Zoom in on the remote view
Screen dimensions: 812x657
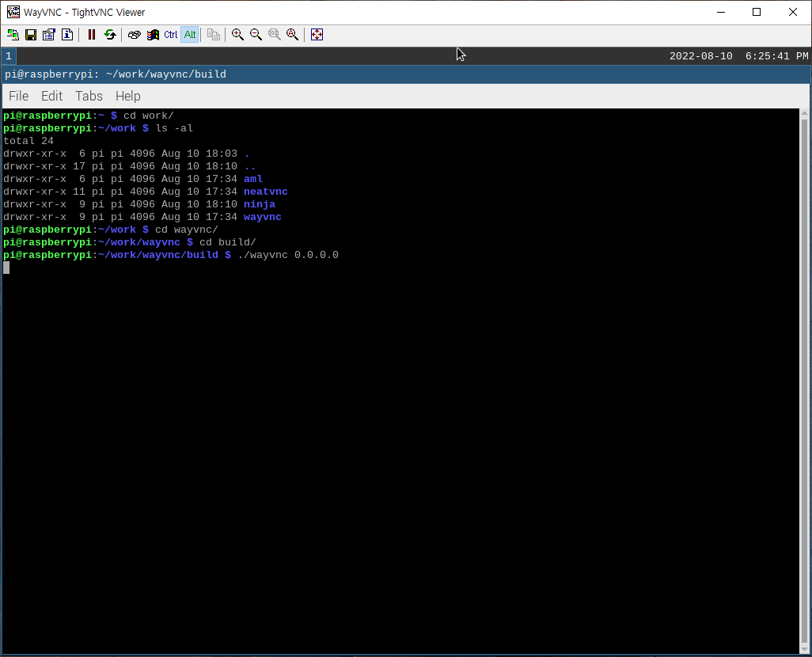tap(237, 35)
